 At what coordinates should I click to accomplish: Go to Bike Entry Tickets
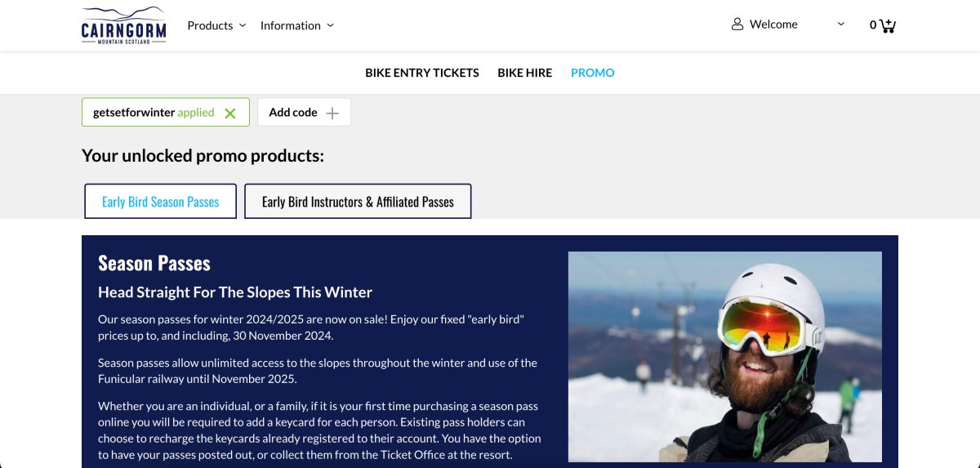click(422, 73)
